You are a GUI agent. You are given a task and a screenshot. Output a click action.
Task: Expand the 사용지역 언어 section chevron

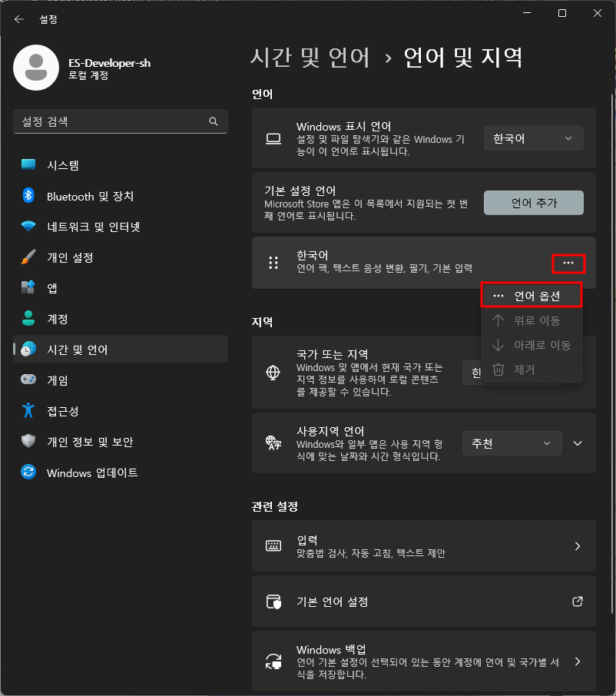578,443
